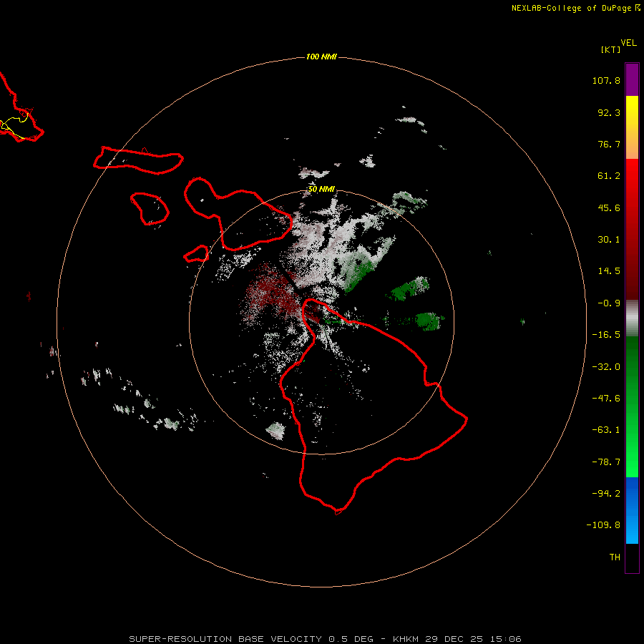Click the Super-Resolution Base Velocity caption
This screenshot has height=644, width=644.
tap(325, 639)
